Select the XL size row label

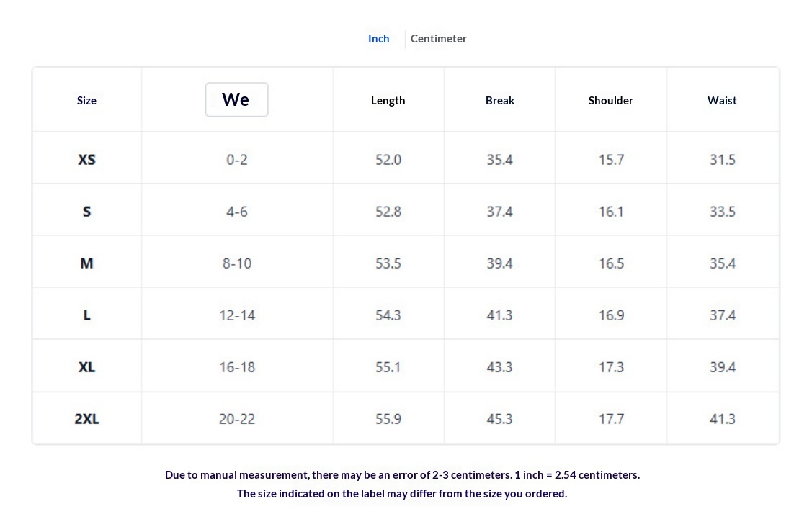pyautogui.click(x=86, y=367)
